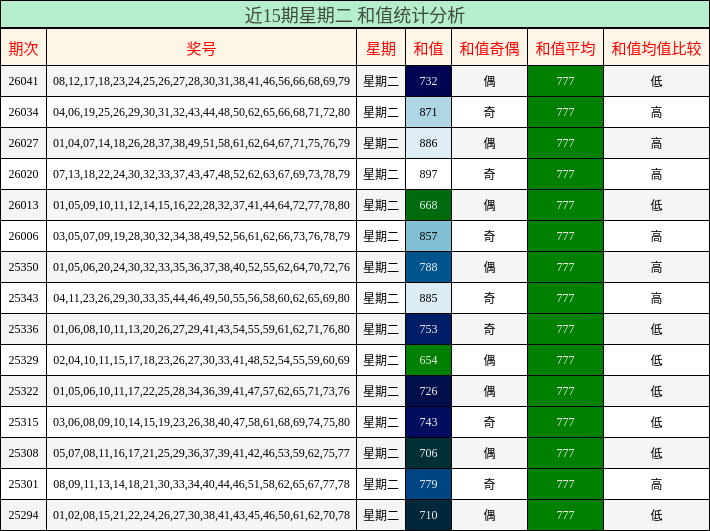710x531 pixels.
Task: Click 星期二 in row 26041
Action: [x=381, y=81]
